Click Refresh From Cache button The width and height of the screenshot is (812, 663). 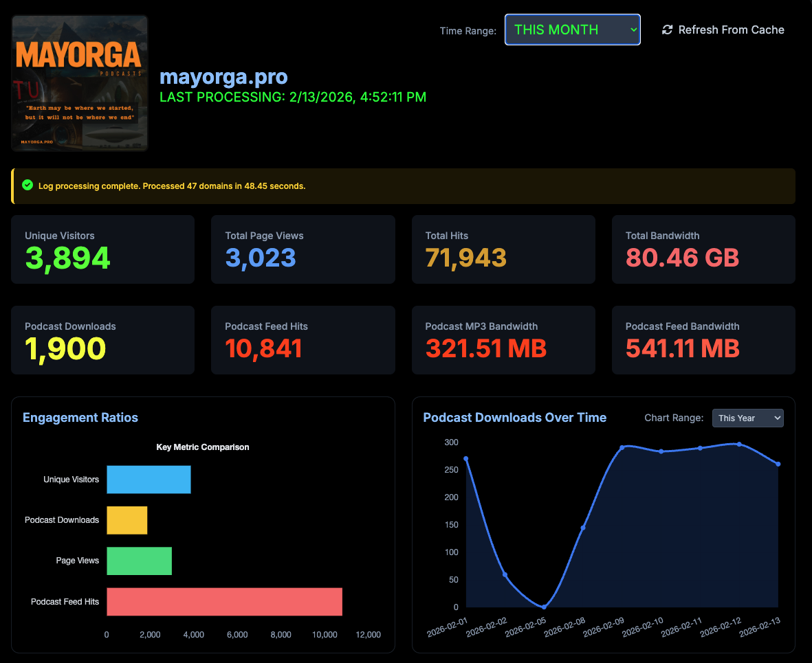pos(723,30)
